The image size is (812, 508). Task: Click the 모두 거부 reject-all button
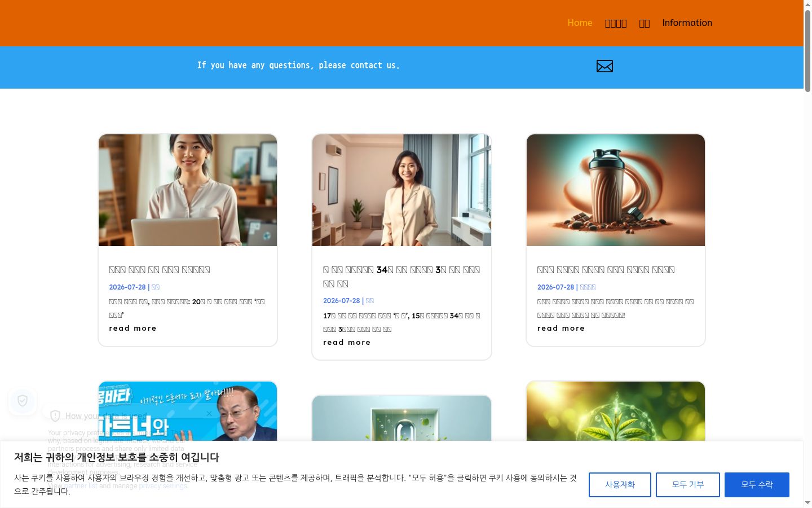[688, 485]
